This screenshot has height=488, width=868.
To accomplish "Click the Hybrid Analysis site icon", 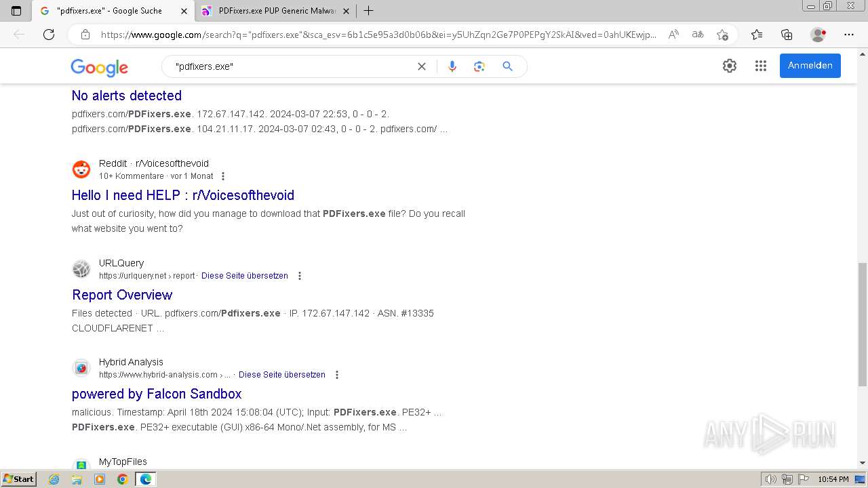I will point(81,368).
